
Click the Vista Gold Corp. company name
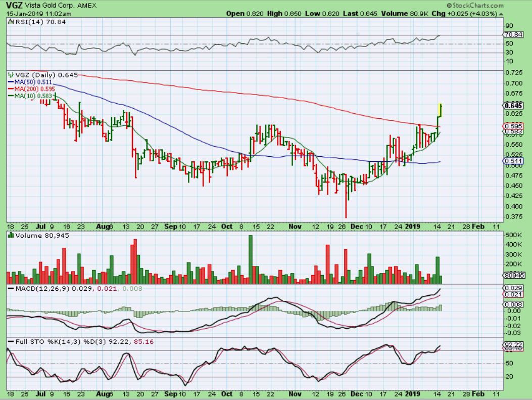pyautogui.click(x=50, y=6)
